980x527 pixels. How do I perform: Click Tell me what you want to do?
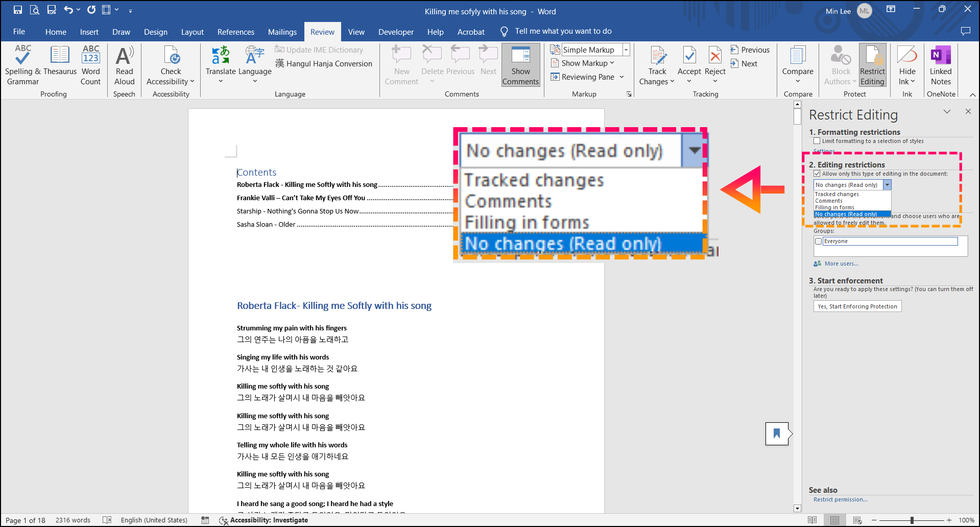coord(563,31)
